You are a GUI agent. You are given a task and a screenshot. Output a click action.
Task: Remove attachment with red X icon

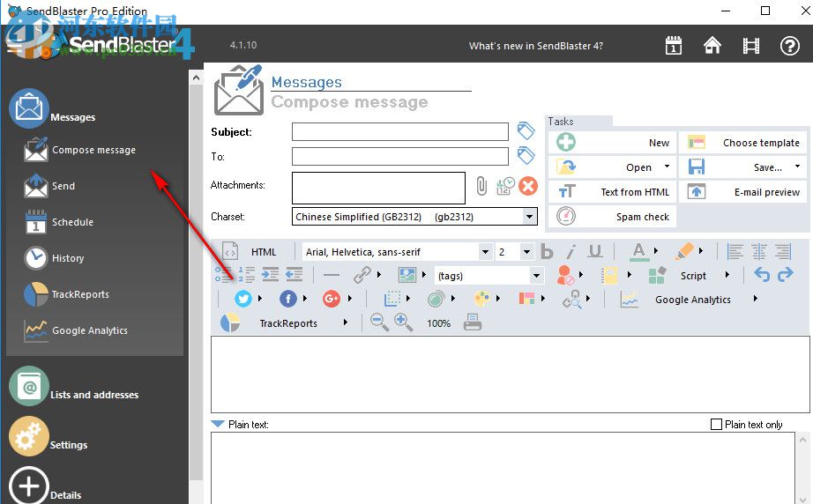528,186
